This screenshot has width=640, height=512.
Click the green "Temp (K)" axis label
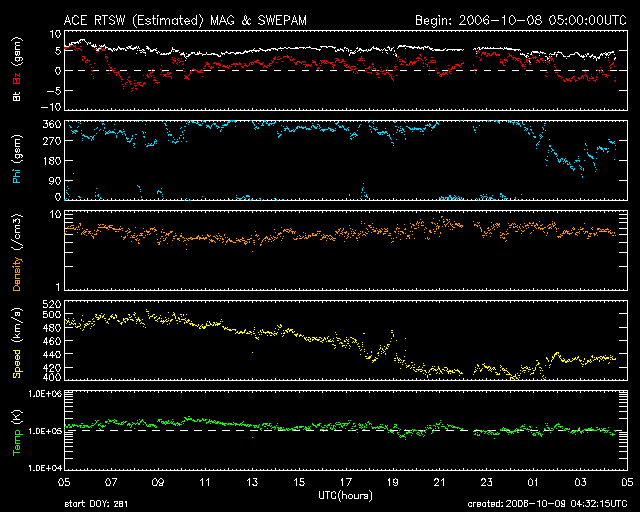(x=17, y=433)
